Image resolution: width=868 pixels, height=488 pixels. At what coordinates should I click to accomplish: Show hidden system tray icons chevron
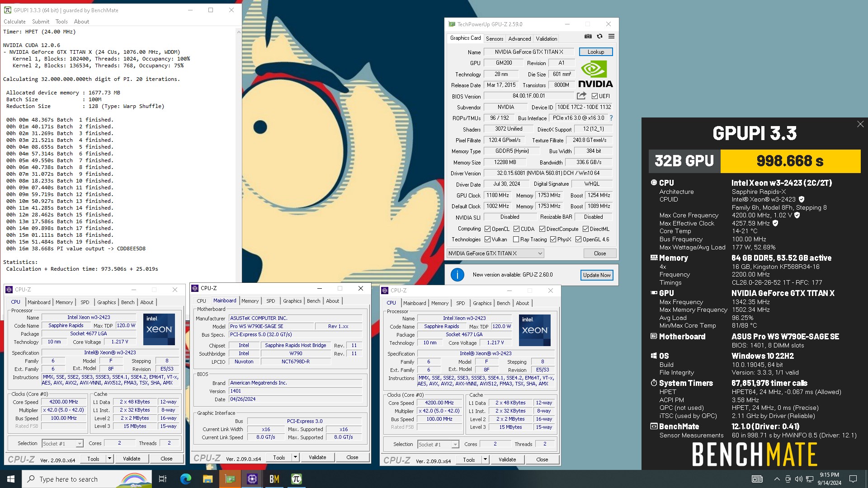click(777, 479)
